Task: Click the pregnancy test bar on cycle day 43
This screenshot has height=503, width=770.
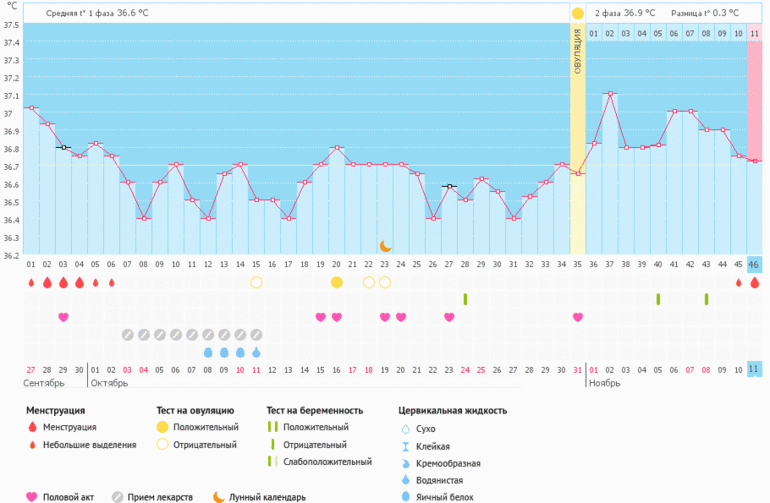Action: [x=706, y=299]
